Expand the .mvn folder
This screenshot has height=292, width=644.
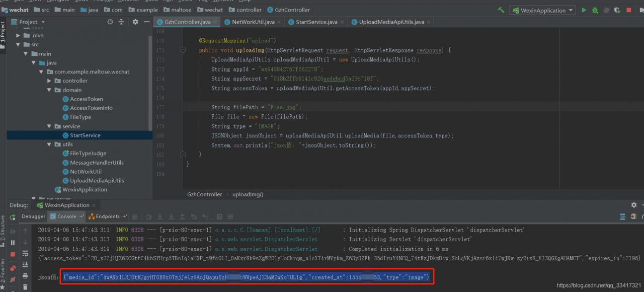[18, 35]
